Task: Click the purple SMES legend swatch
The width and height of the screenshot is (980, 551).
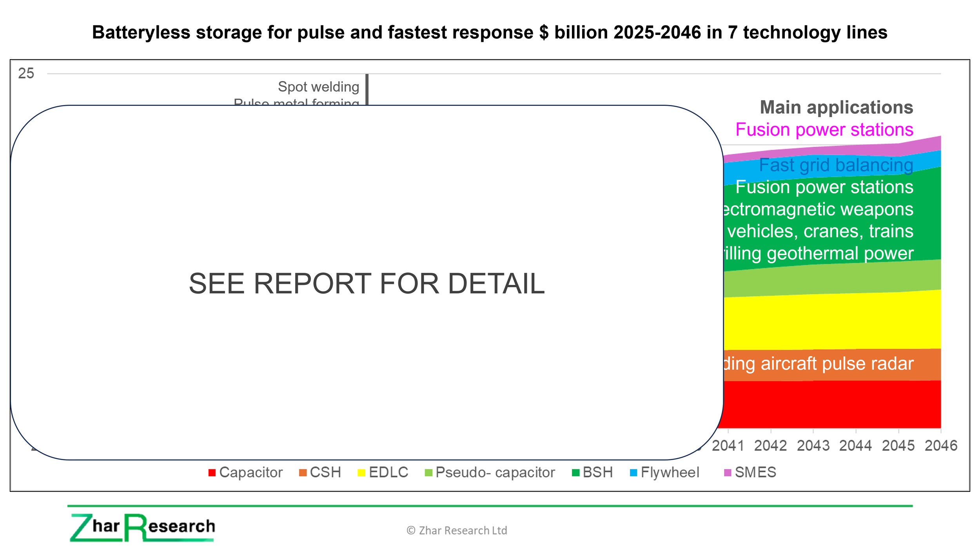Action: coord(728,473)
